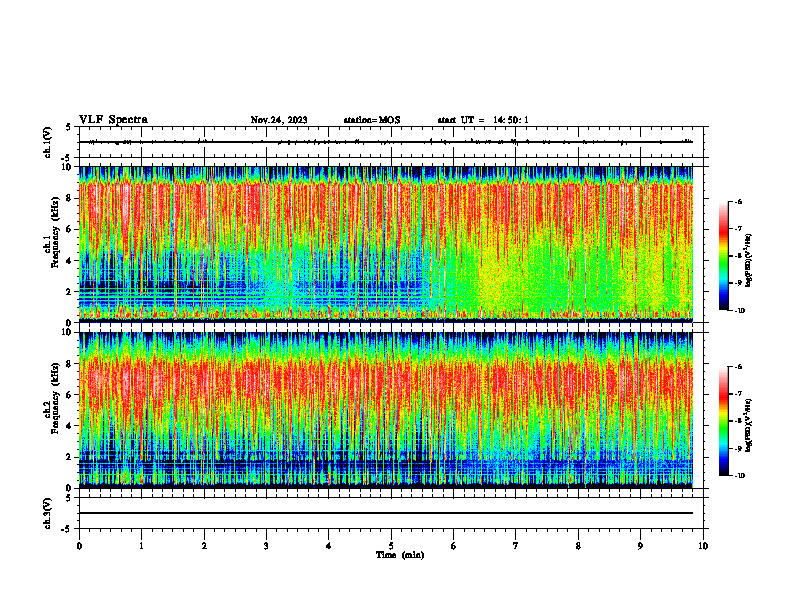Click the "VLF Spectra" title text
792x612 pixels.
click(x=113, y=120)
